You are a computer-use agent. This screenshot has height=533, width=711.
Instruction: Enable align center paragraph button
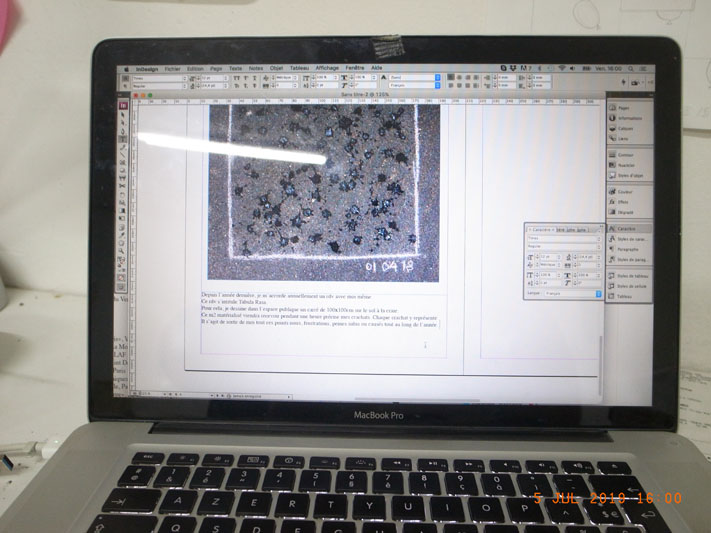point(459,78)
